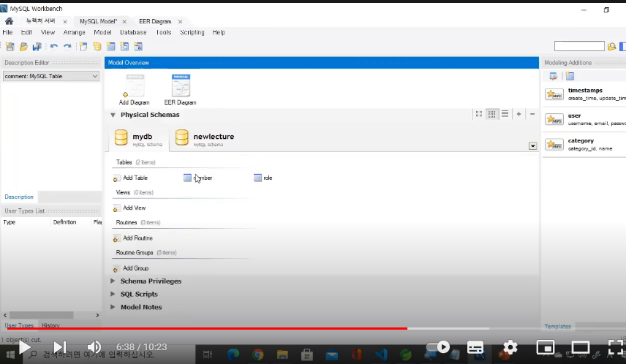Remove schema with minus button
Screen dimensions: 626x364
pos(532,114)
